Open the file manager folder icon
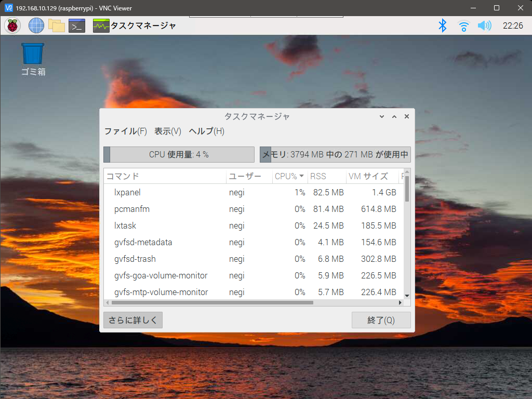The image size is (532, 399). [56, 25]
